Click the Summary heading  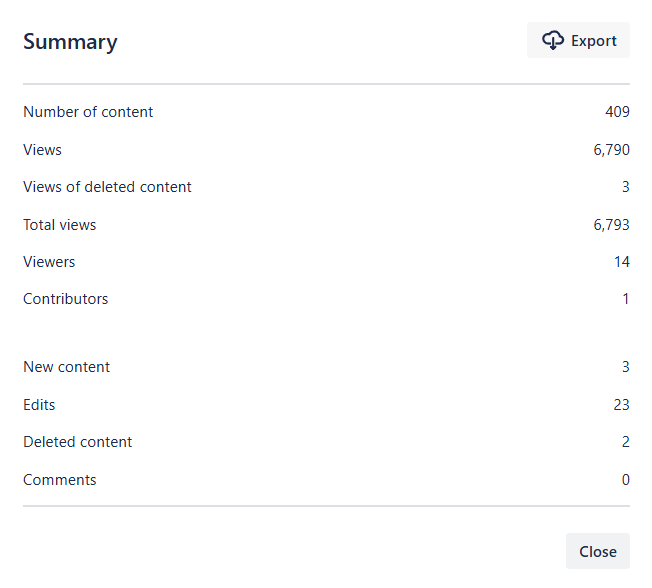(x=70, y=42)
